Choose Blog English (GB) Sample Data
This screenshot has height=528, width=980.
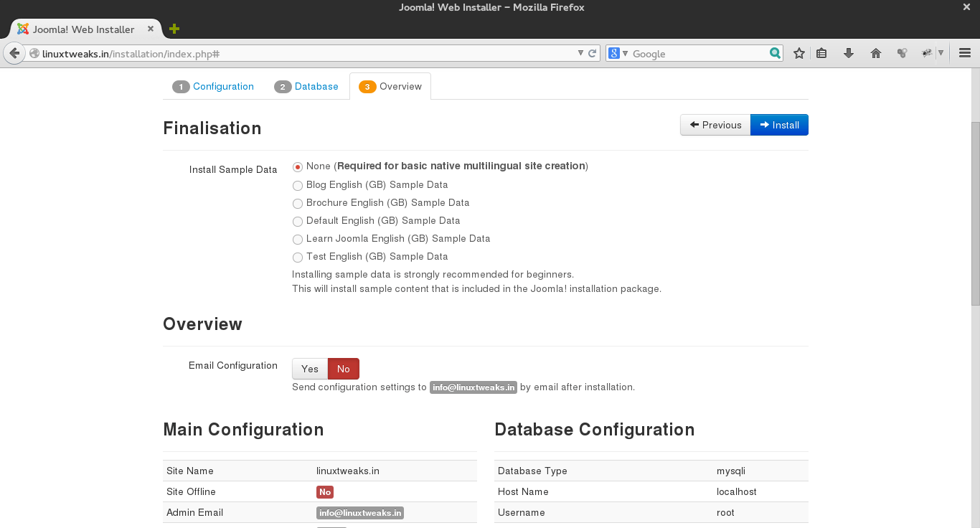pyautogui.click(x=298, y=185)
